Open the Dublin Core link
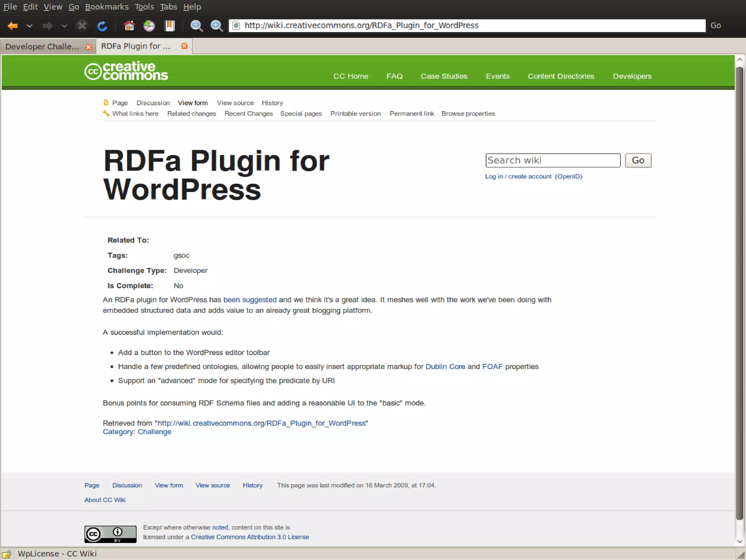This screenshot has height=560, width=746. (445, 367)
